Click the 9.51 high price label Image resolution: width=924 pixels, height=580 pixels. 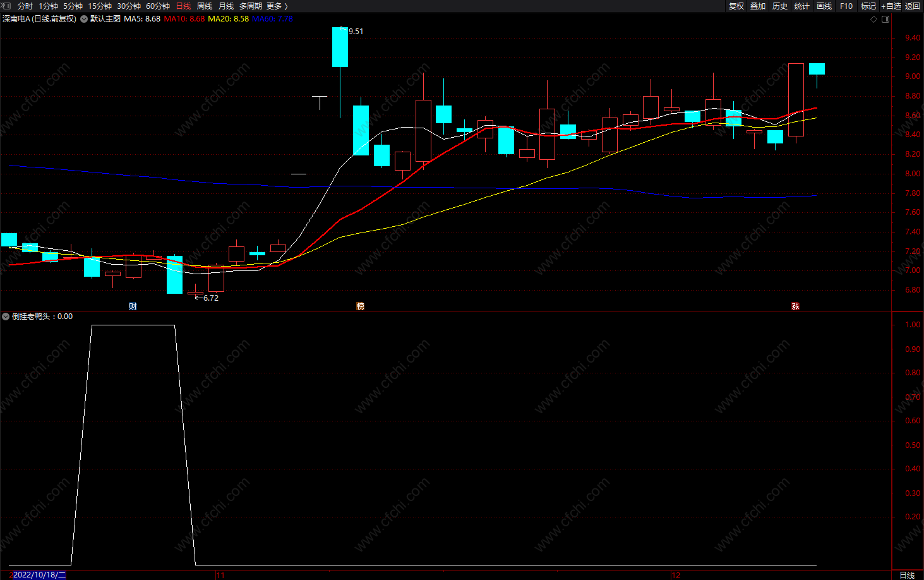[x=356, y=32]
